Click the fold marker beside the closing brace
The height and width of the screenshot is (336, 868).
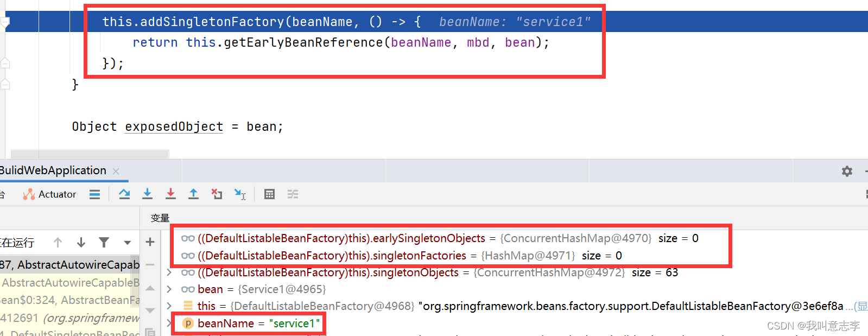coord(5,84)
